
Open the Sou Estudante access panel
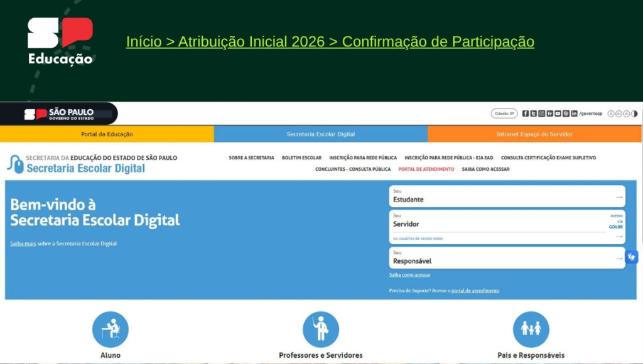506,195
